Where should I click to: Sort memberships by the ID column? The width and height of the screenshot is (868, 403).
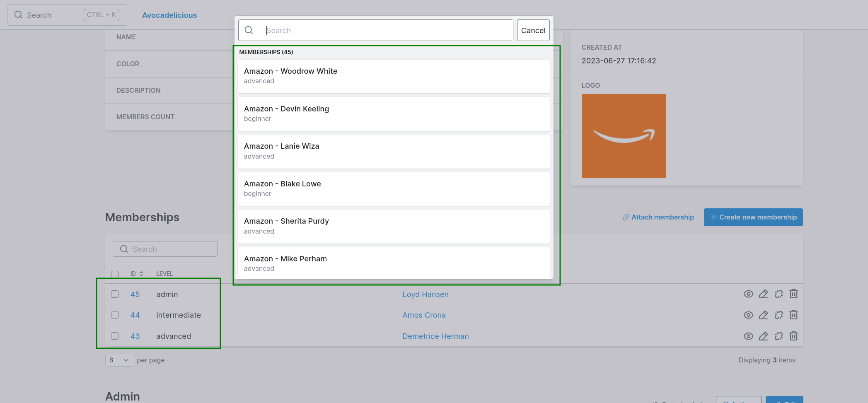coord(137,273)
